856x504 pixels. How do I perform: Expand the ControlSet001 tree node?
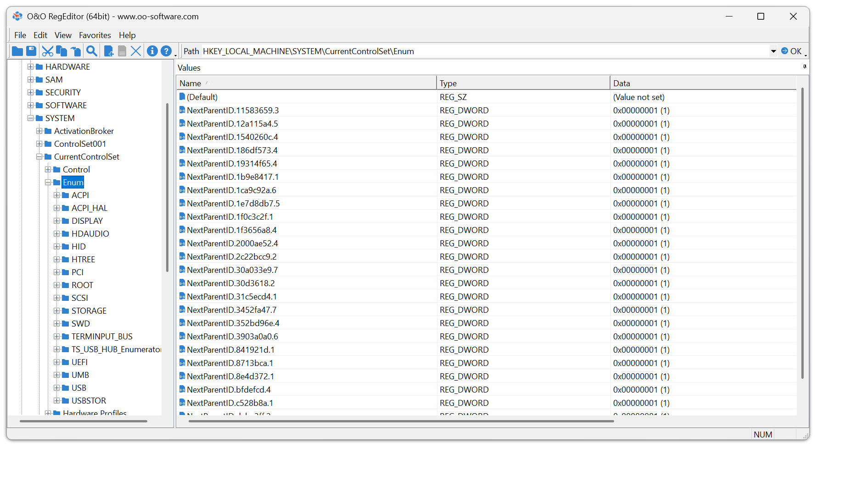point(39,144)
